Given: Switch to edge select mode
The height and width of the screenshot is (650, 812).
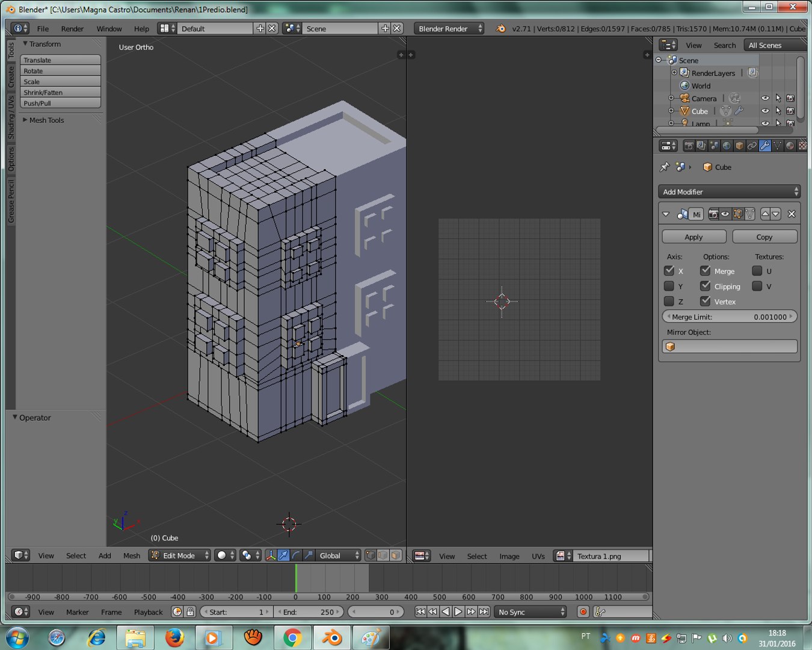Looking at the screenshot, I should point(383,555).
